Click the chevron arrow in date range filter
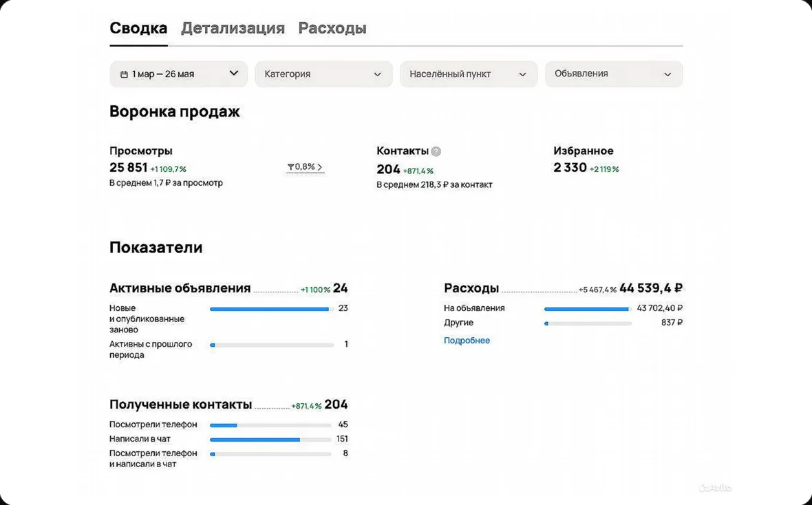The height and width of the screenshot is (505, 812). click(x=234, y=73)
